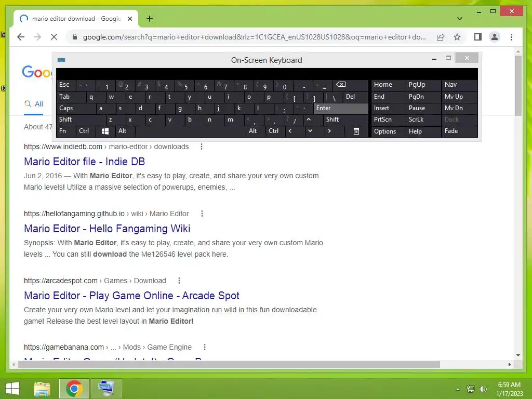Open options dots beside indiedb.com result
The image size is (532, 399).
tap(202, 147)
